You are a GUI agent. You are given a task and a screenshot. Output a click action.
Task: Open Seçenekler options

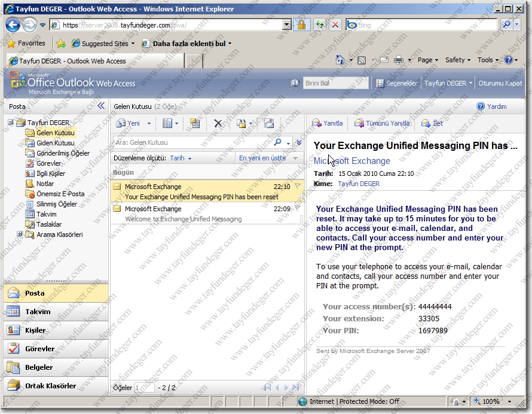pos(397,83)
